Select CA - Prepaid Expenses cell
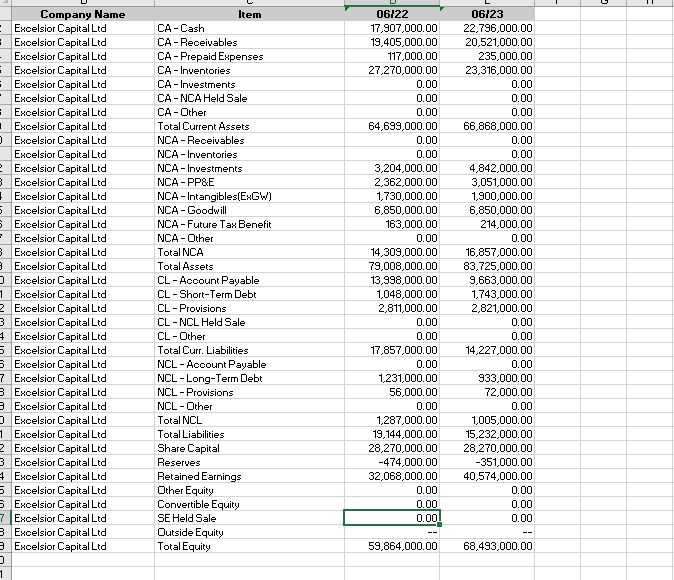674x580 pixels. pyautogui.click(x=249, y=56)
